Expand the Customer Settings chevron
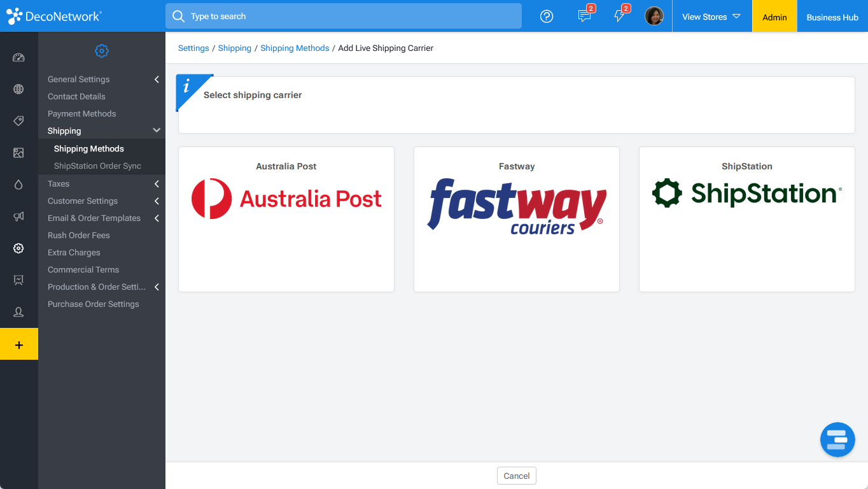The width and height of the screenshot is (868, 489). [157, 201]
